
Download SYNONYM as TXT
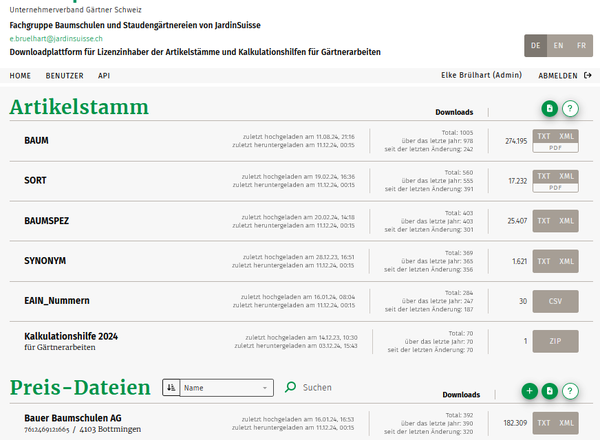coord(544,261)
